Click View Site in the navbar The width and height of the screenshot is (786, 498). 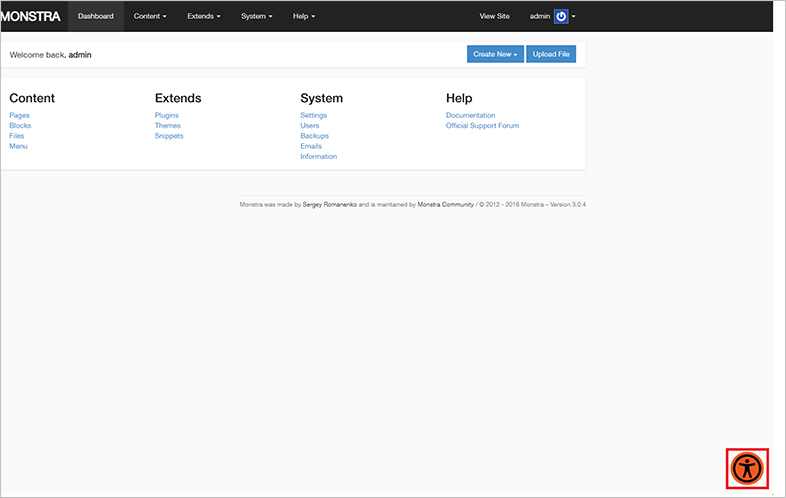tap(494, 17)
